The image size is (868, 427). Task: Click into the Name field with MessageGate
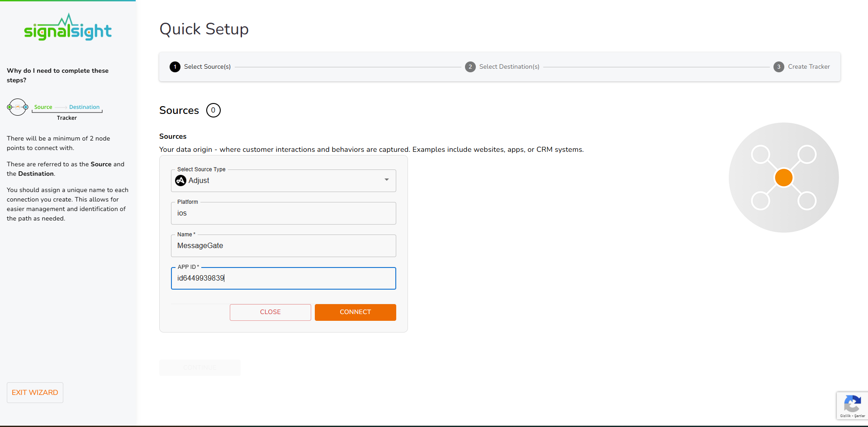284,246
